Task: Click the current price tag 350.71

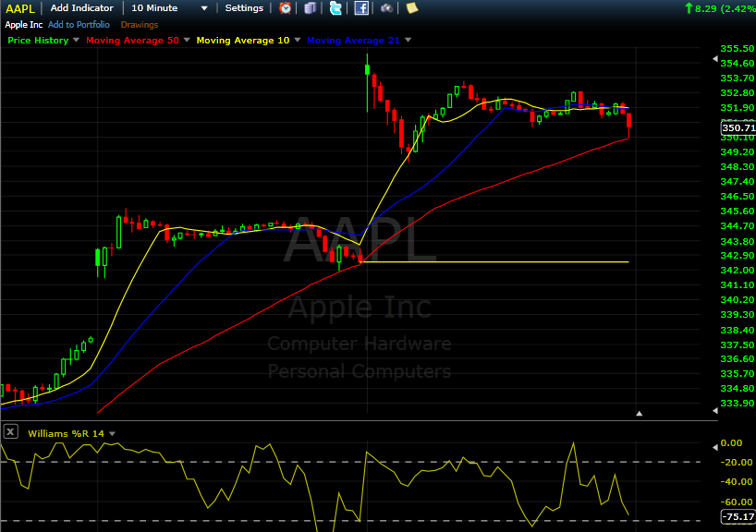Action: tap(738, 127)
